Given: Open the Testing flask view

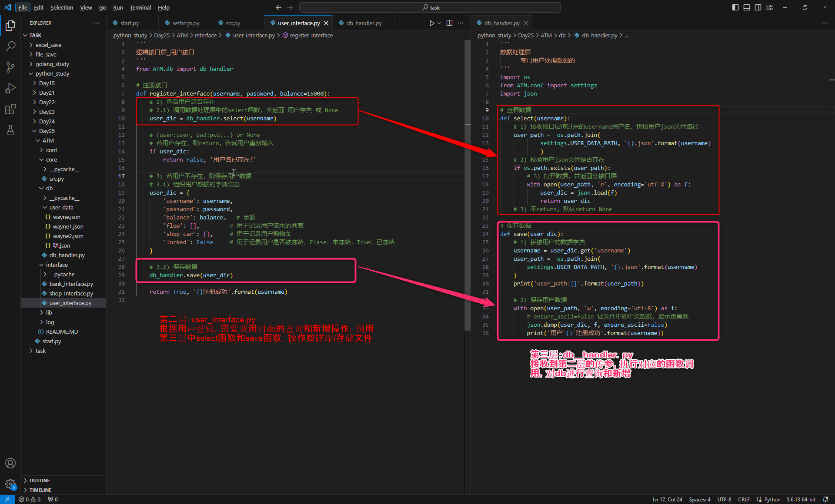Looking at the screenshot, I should (x=10, y=130).
